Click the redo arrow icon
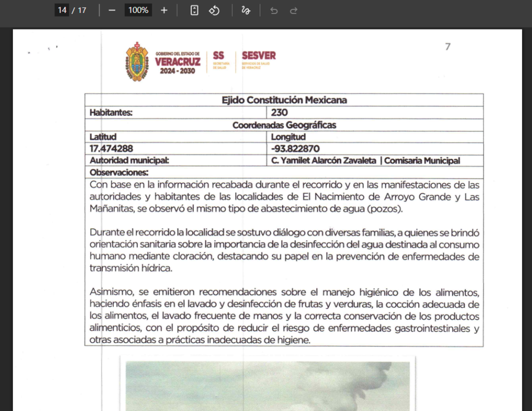Image resolution: width=532 pixels, height=411 pixels. coord(294,10)
